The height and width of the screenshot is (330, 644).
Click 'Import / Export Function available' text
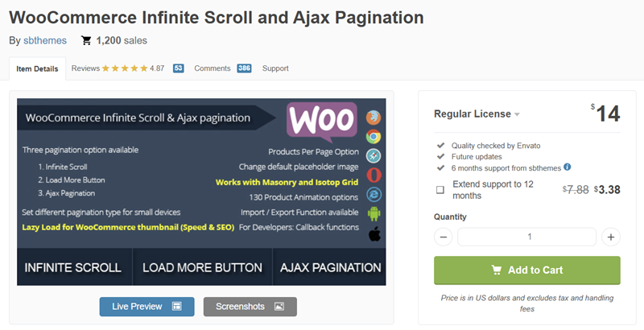pyautogui.click(x=299, y=212)
